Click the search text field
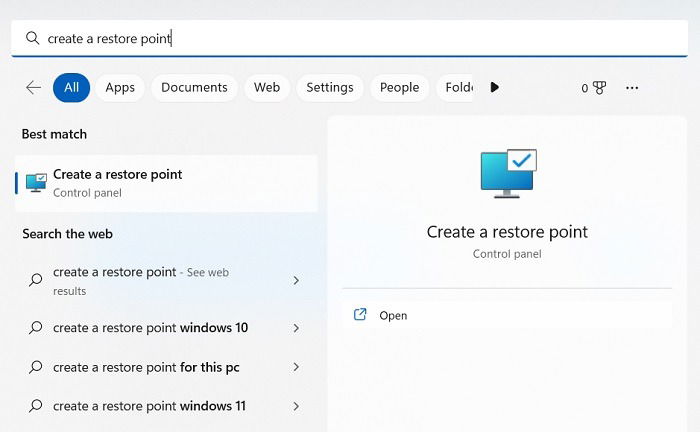700x432 pixels. coord(349,38)
